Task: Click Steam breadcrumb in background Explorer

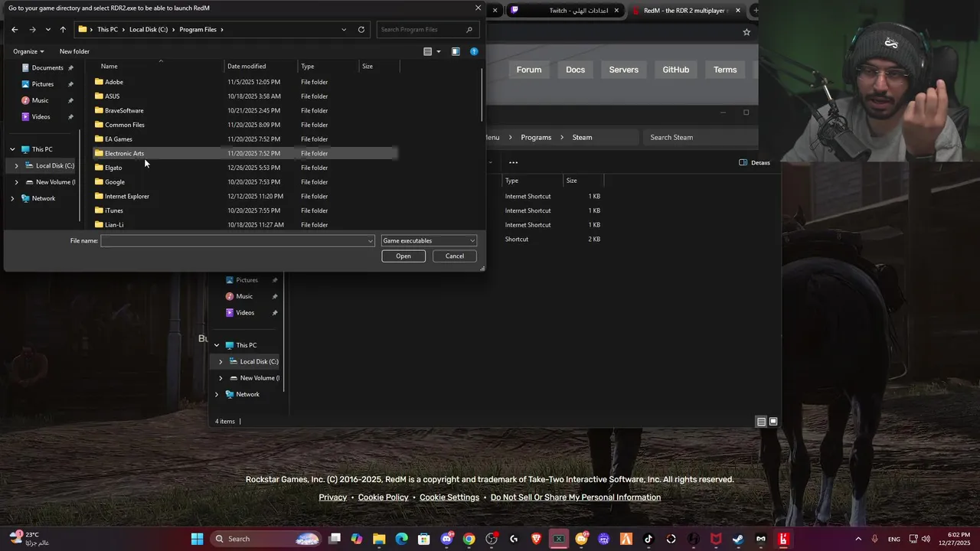Action: coord(583,138)
